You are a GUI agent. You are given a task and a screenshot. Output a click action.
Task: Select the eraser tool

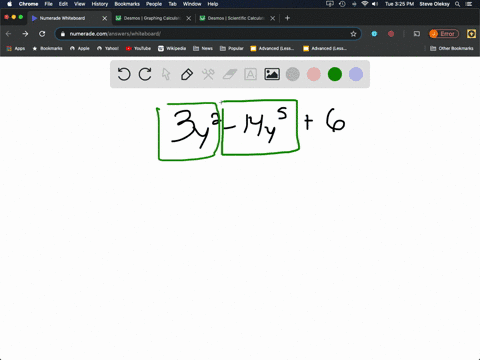tap(230, 74)
